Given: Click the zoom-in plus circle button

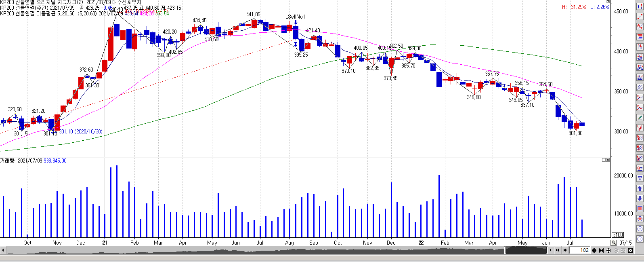Looking at the screenshot, I should tap(609, 251).
